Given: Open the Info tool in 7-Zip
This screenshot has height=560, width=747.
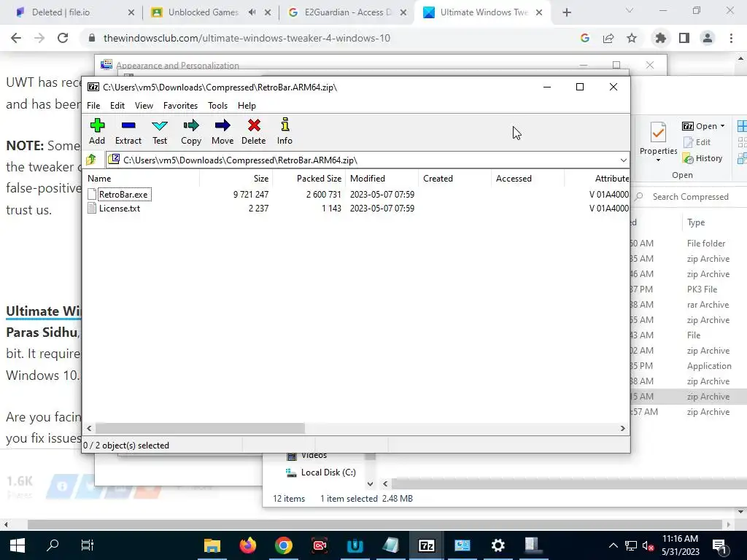Looking at the screenshot, I should [285, 131].
